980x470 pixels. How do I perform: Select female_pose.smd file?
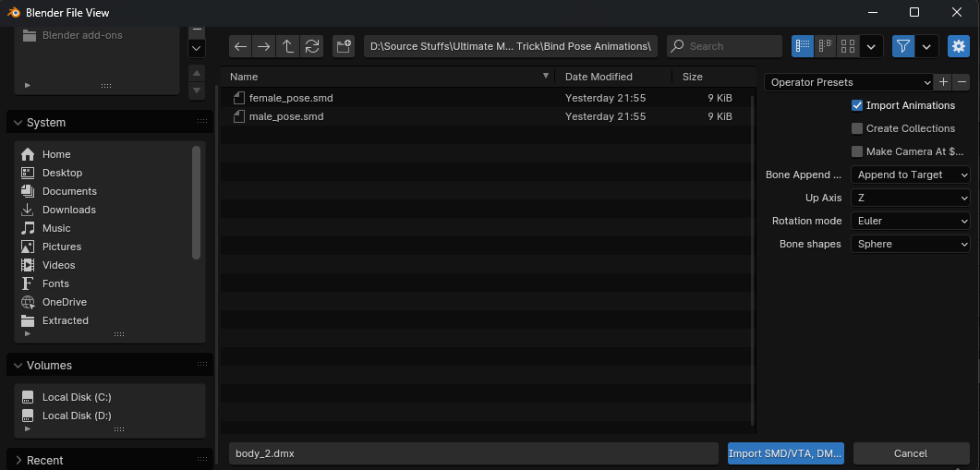(484, 98)
